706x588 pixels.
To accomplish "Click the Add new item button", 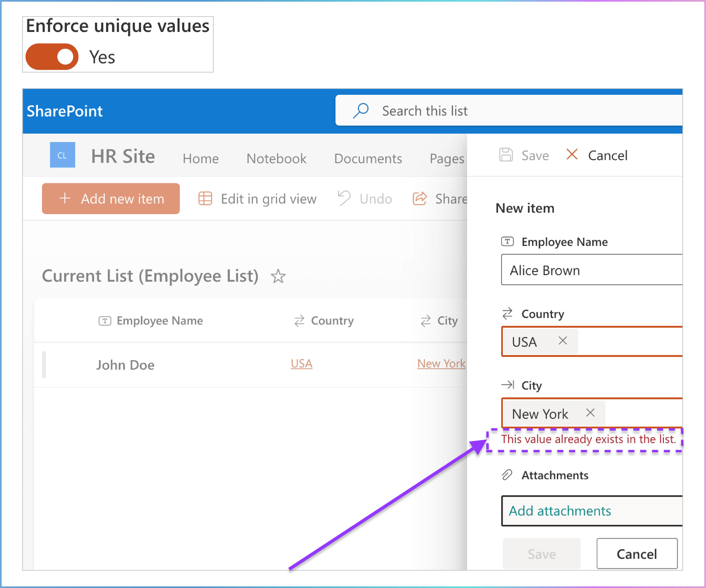I will point(111,199).
